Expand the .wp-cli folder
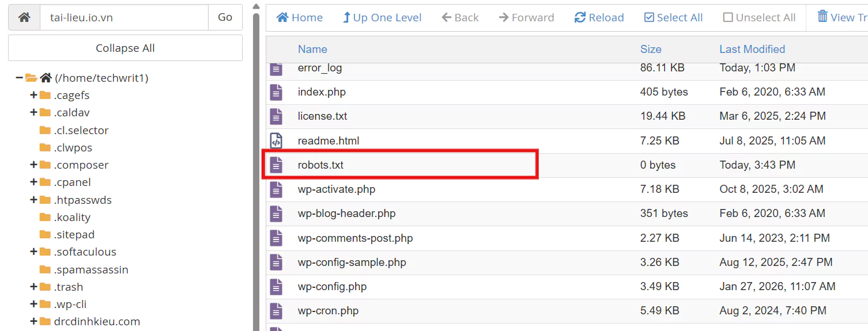Viewport: 868px width, 331px height. 33,304
